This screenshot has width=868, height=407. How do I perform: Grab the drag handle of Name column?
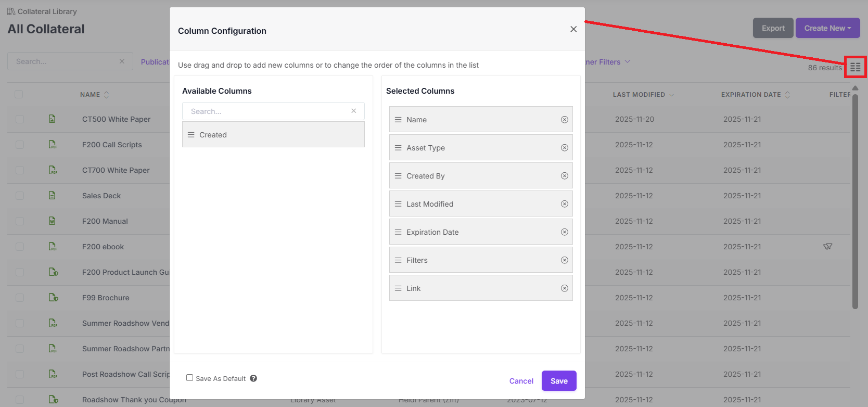coord(398,120)
